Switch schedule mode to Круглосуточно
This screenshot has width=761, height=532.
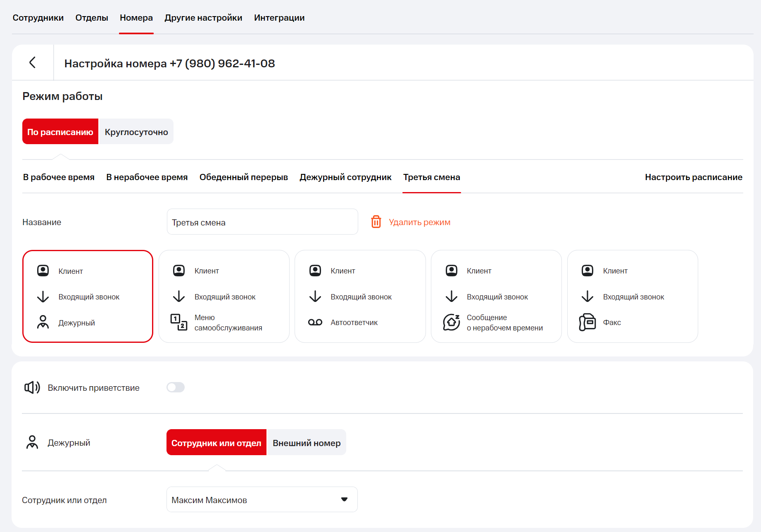(x=136, y=132)
